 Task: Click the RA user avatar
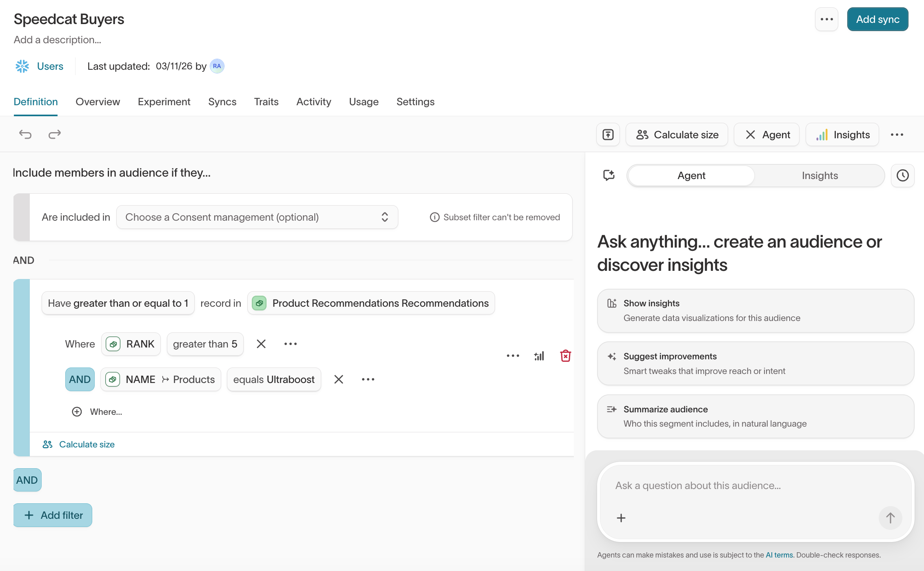coord(217,66)
